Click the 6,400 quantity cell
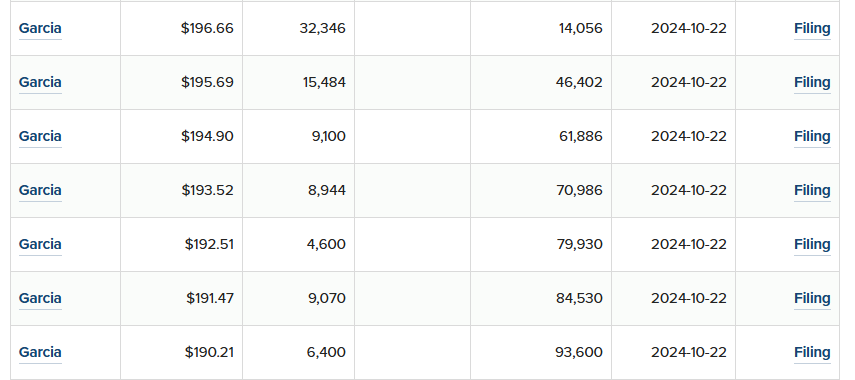 coord(299,352)
